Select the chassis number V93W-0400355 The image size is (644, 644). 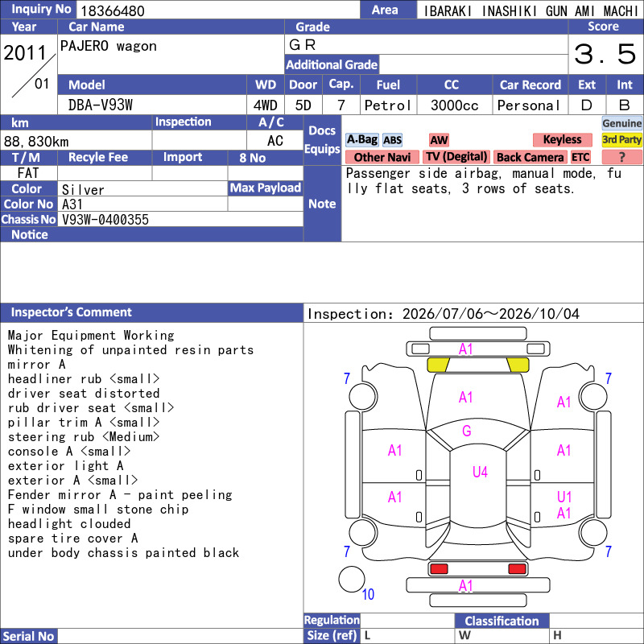pyautogui.click(x=105, y=220)
